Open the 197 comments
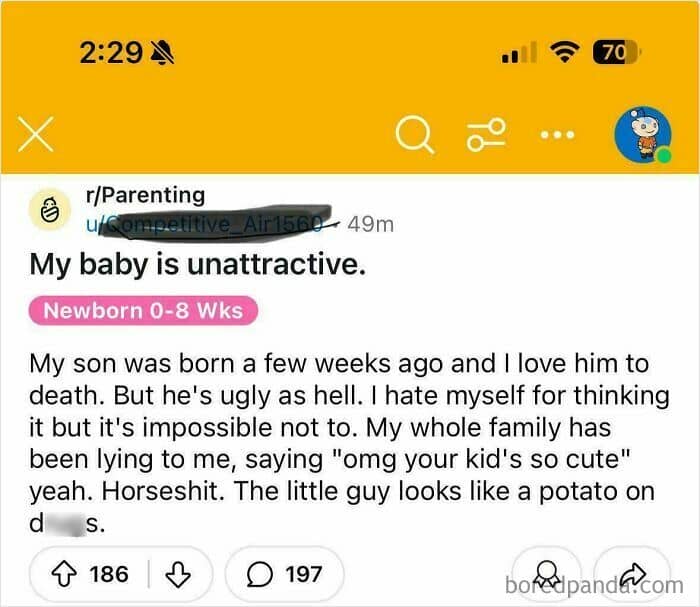The image size is (700, 607). 285,574
